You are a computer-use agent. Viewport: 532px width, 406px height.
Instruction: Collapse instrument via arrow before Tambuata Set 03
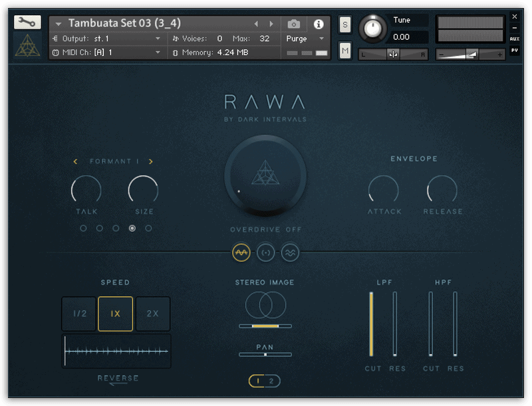[58, 24]
